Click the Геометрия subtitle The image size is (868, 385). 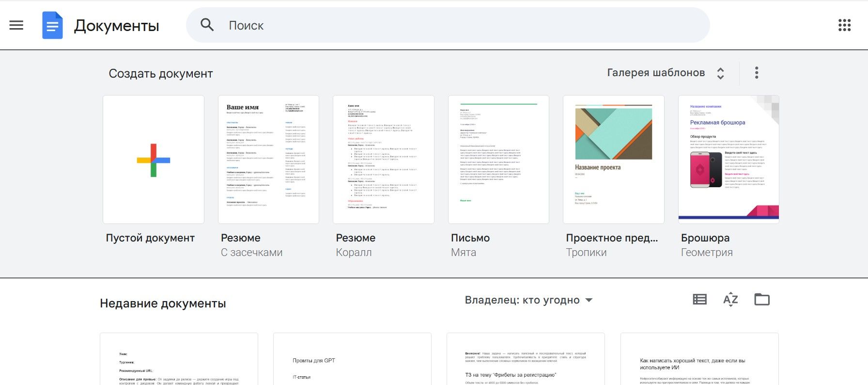(707, 253)
